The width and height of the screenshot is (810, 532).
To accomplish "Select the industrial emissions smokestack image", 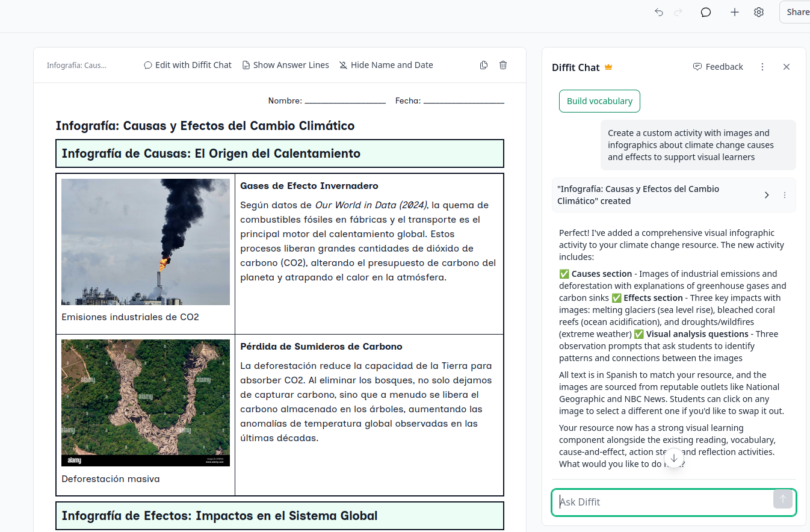I will 146,242.
